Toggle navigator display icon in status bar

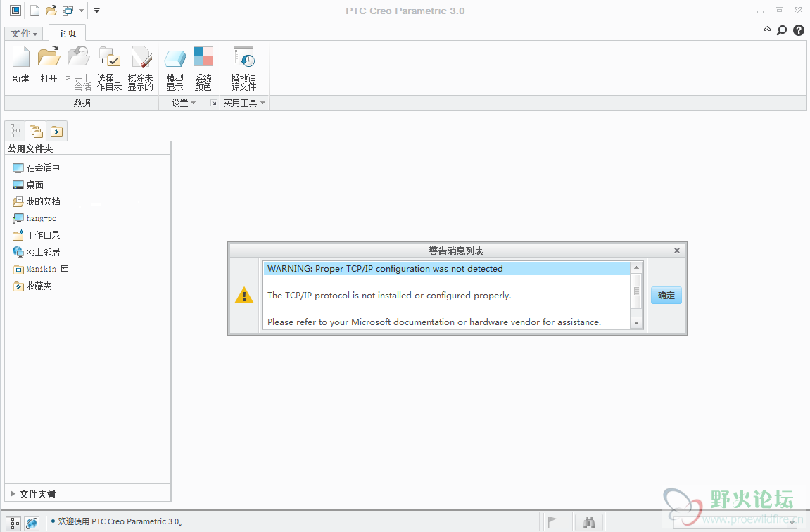14,524
